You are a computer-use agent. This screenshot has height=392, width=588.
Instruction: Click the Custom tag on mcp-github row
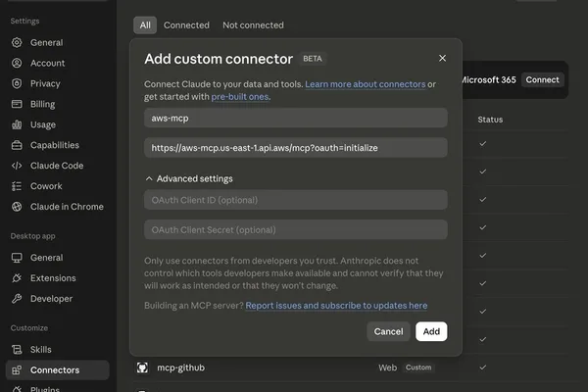click(418, 367)
